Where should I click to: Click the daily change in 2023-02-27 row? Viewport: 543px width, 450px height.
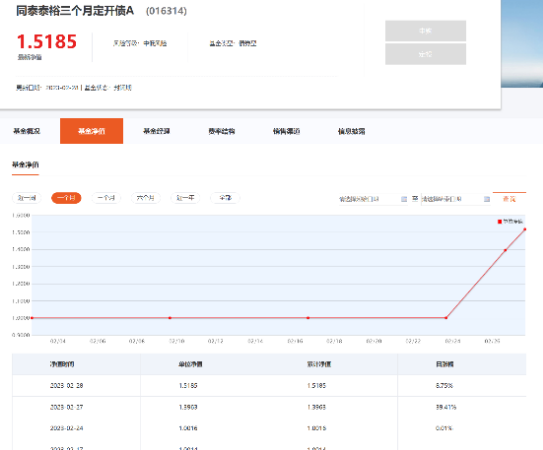[446, 407]
